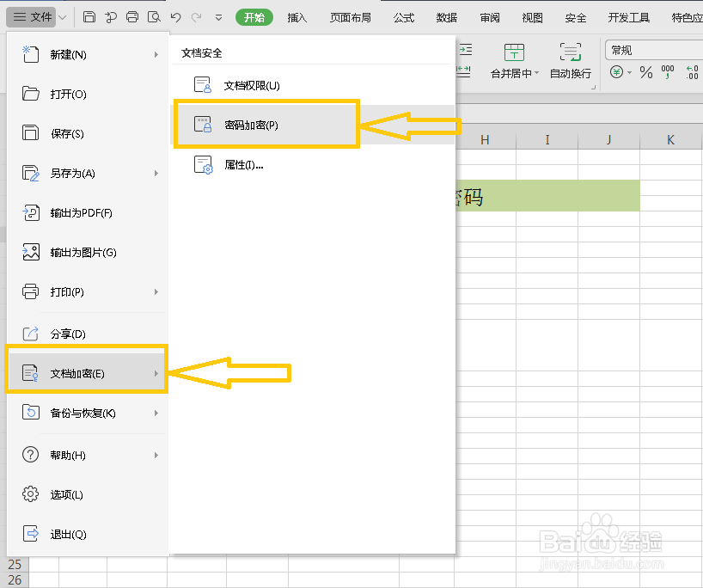Click 密码加密(P) in the submenu
Screen dimensions: 703x588
313,125
